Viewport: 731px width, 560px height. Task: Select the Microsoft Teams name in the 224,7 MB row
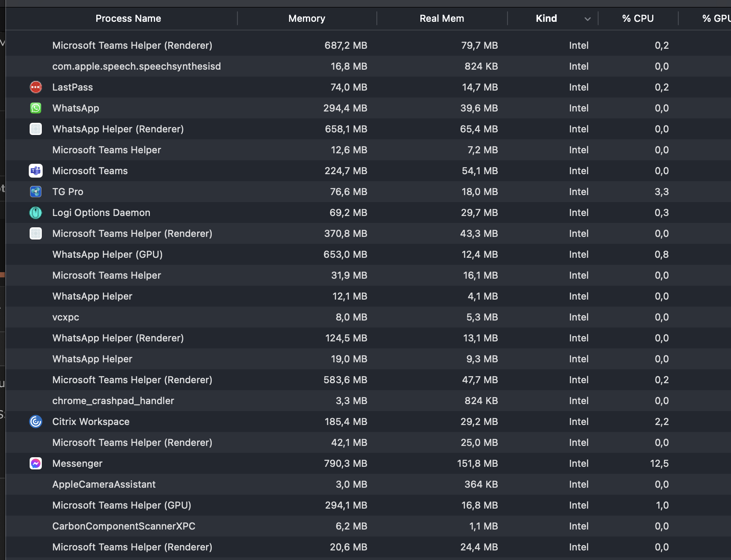90,171
